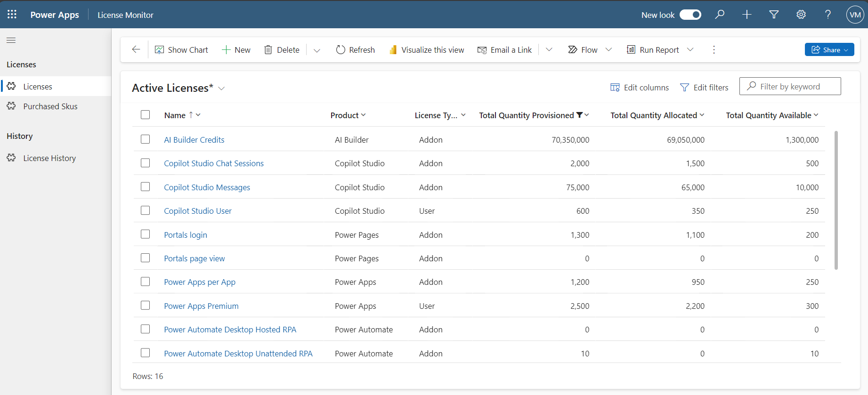868x395 pixels.
Task: Check the Copilot Studio Messages row checkbox
Action: 146,187
